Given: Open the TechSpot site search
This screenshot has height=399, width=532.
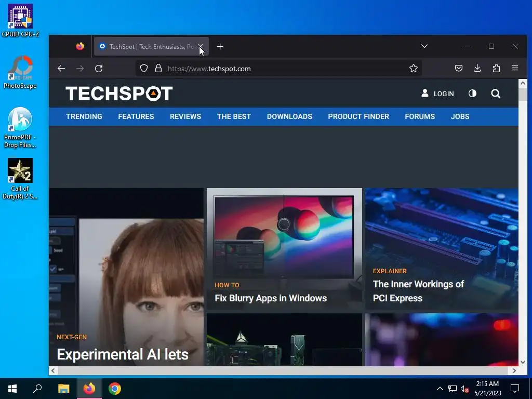Looking at the screenshot, I should pyautogui.click(x=496, y=94).
